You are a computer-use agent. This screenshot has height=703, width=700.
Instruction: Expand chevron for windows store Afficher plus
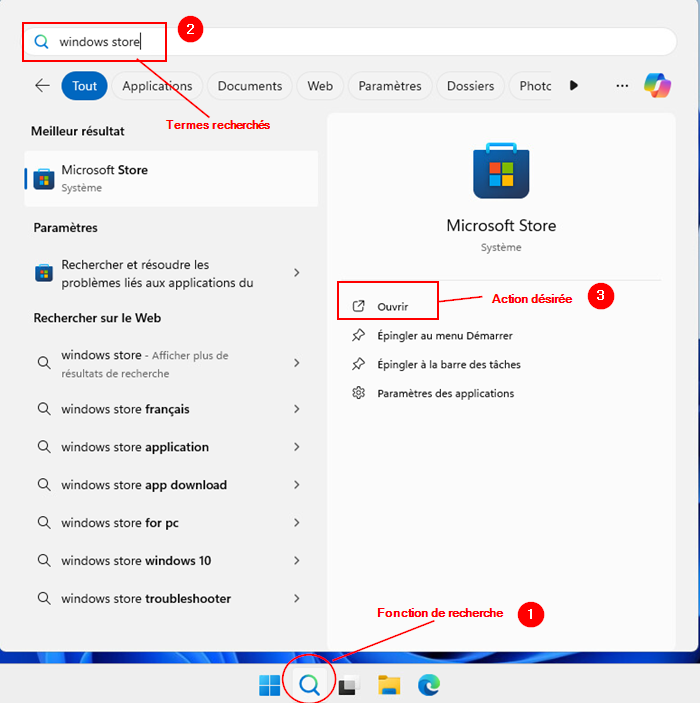[x=296, y=363]
